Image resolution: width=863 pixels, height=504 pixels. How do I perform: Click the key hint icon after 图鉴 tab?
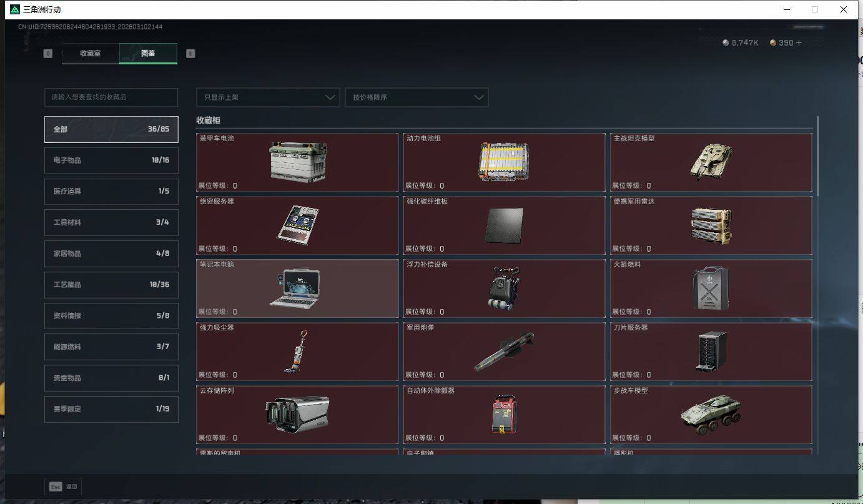tap(190, 54)
